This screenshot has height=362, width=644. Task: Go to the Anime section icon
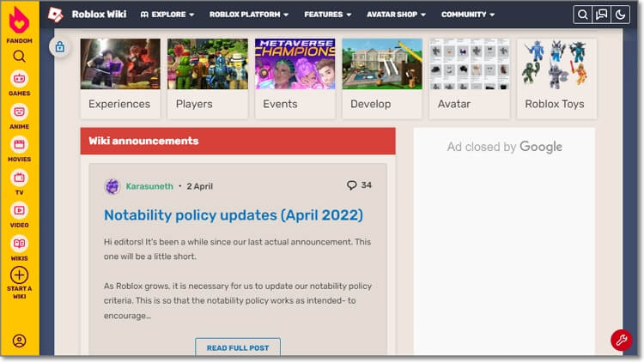(x=19, y=112)
